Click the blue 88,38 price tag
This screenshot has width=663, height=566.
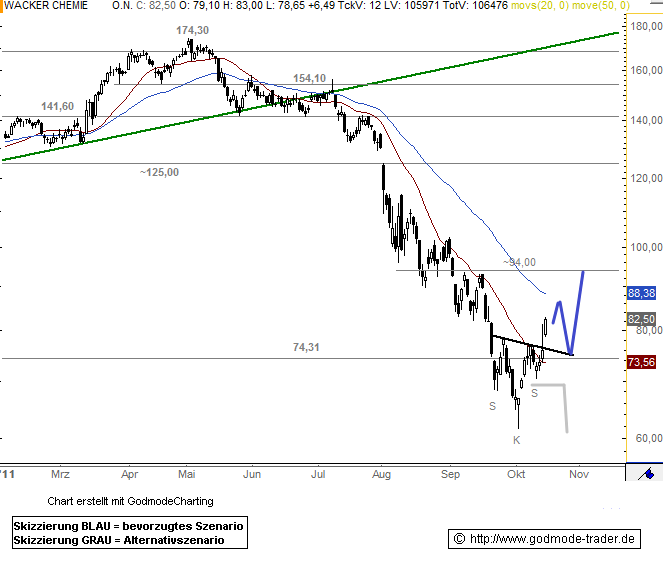click(640, 293)
